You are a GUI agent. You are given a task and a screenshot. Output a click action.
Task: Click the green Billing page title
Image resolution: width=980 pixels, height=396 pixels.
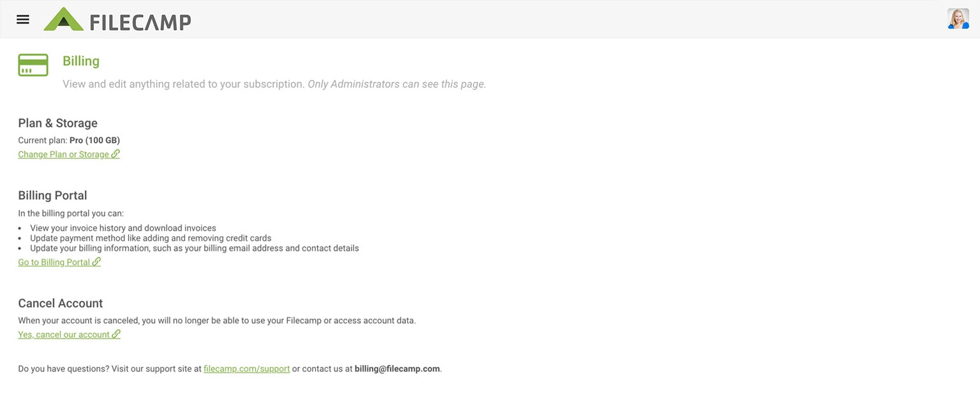(x=81, y=61)
